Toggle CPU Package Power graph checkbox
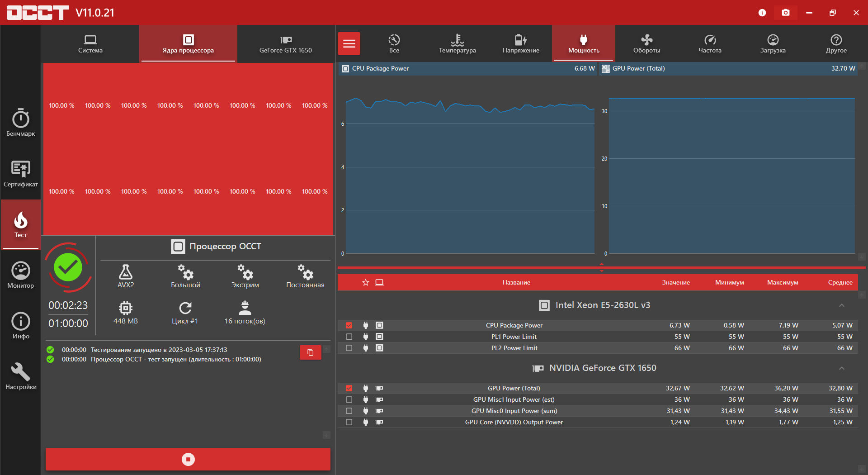 pyautogui.click(x=349, y=325)
